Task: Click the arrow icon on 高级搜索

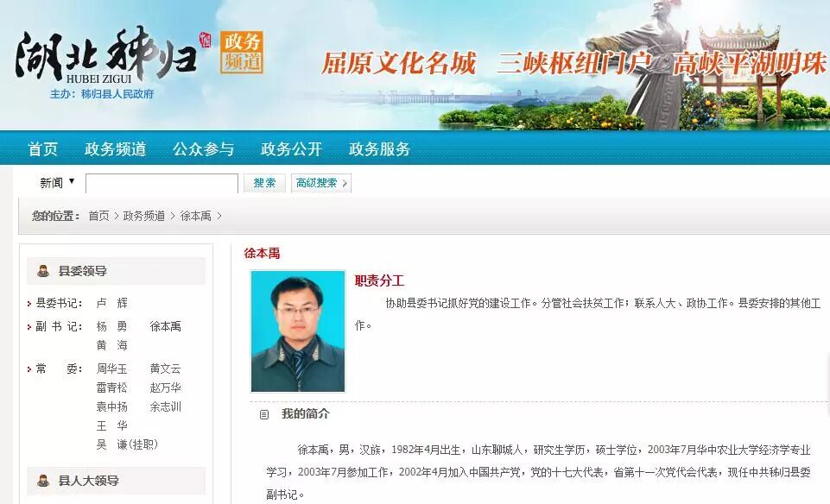Action: [x=345, y=183]
